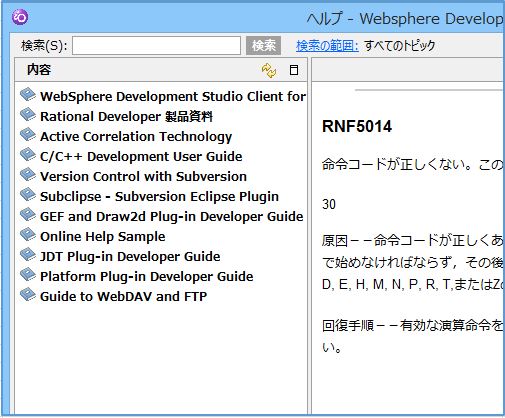Screen dimensions: 505x418
Task: Click the book icon beside Guide to WebDAV and FTP
Action: 28,295
